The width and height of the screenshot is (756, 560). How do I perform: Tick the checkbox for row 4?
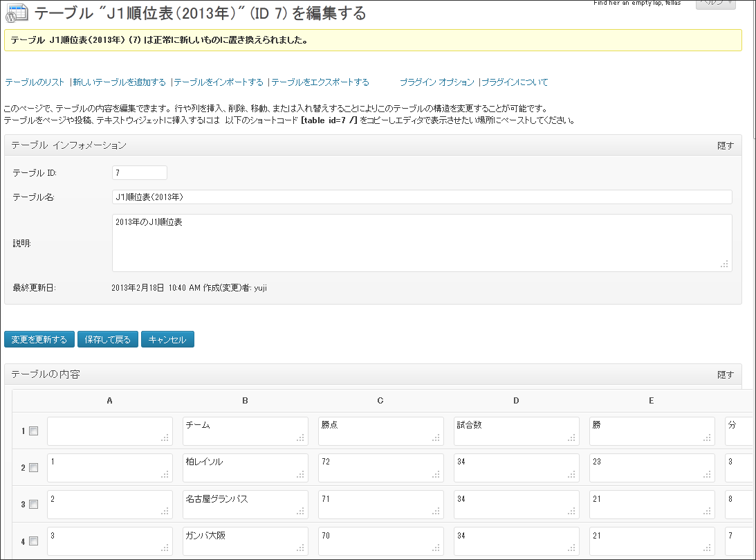tap(33, 541)
